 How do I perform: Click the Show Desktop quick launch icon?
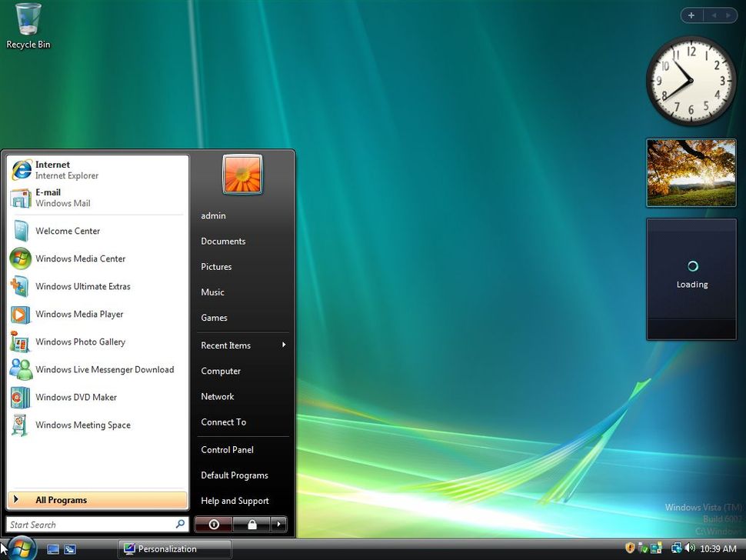[x=52, y=549]
